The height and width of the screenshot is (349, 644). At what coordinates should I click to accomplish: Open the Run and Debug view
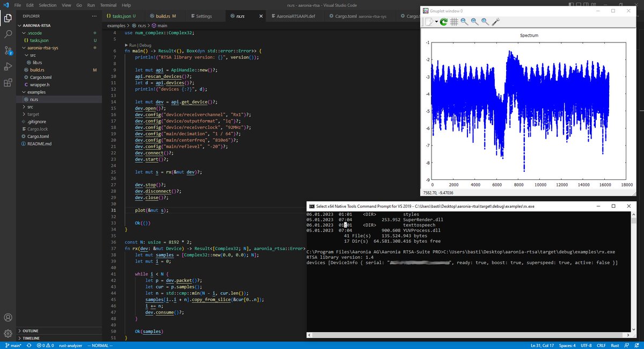click(x=8, y=67)
